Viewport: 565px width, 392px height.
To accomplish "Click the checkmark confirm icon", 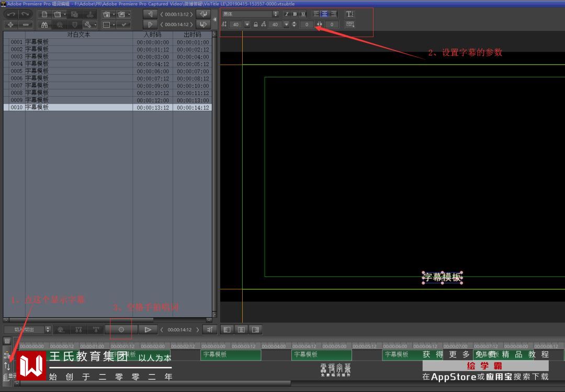I will click(124, 25).
